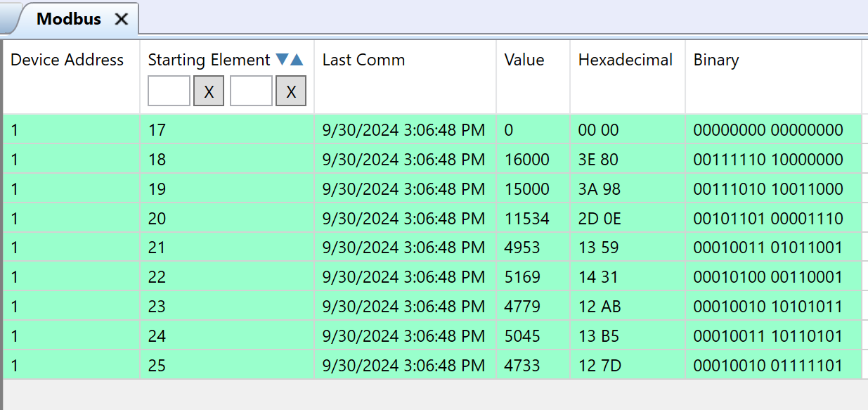Select the Hexadecimal column header
The width and height of the screenshot is (868, 410).
[626, 60]
